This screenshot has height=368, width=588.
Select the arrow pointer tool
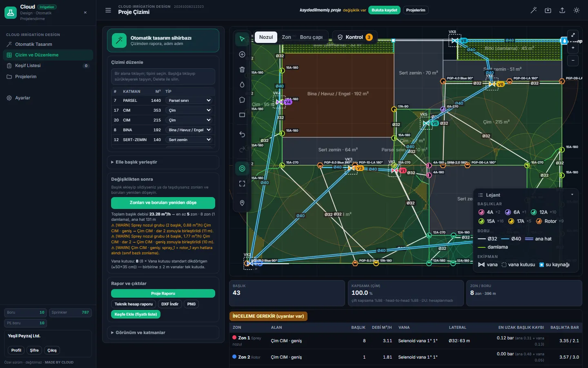[x=242, y=39]
